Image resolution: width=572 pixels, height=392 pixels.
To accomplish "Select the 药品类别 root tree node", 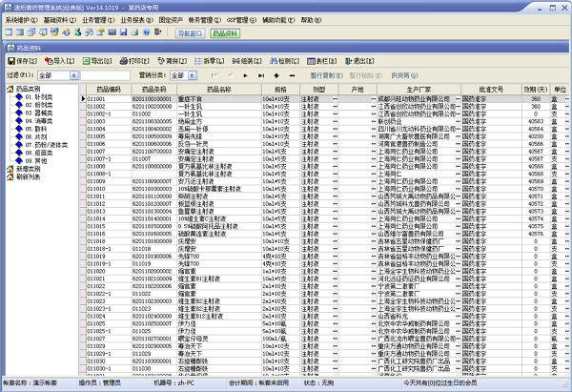I will (24, 89).
